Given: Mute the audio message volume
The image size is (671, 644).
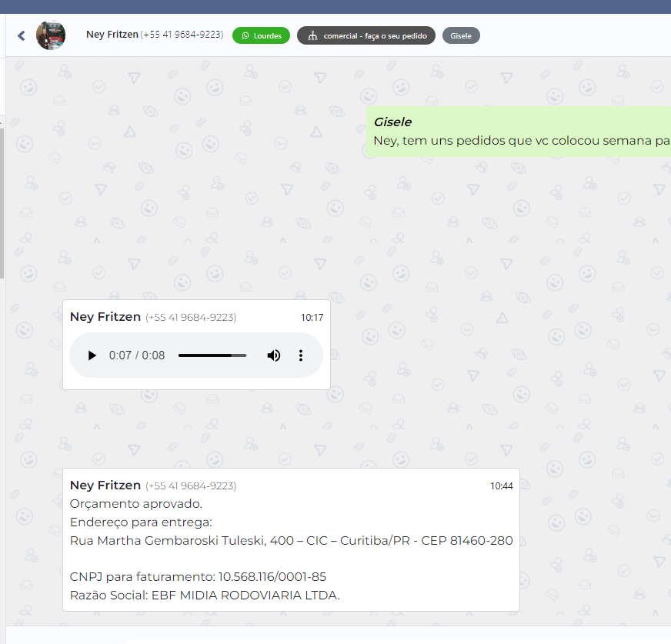Looking at the screenshot, I should pos(274,355).
